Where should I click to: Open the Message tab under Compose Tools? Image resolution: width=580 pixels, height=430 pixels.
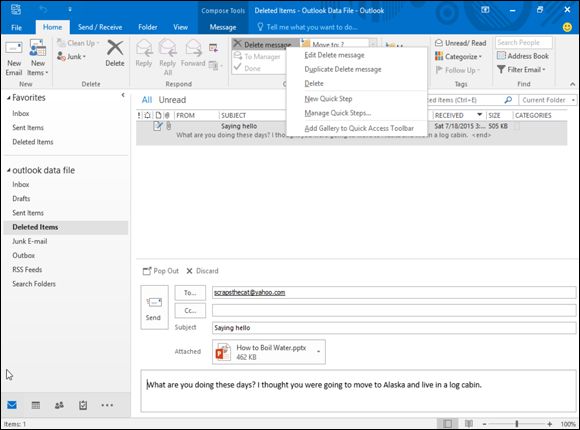[223, 27]
